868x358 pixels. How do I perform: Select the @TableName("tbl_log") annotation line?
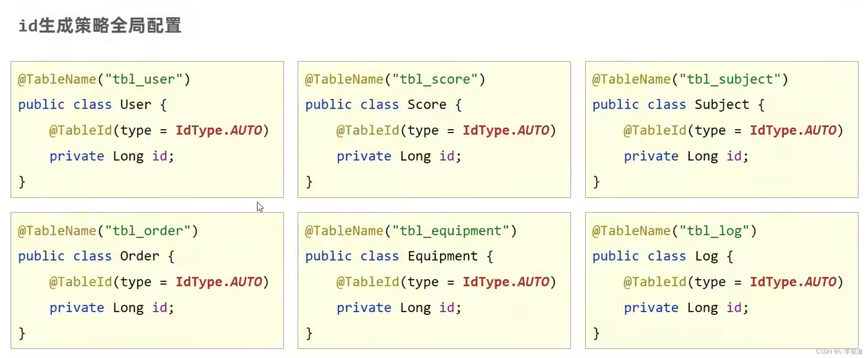(674, 231)
